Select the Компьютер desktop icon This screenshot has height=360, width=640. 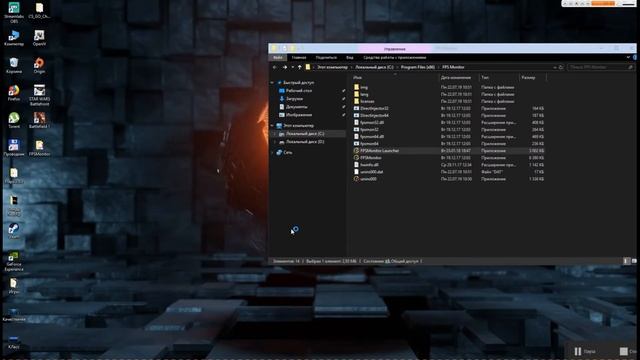14,38
